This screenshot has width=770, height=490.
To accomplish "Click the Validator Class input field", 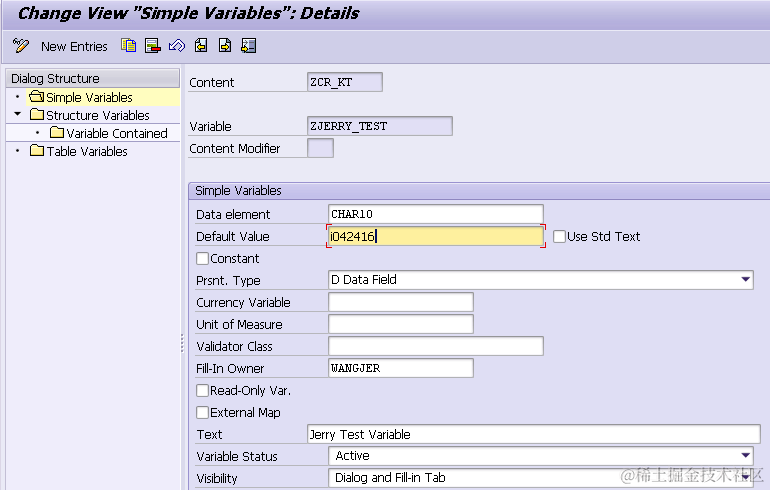I will pyautogui.click(x=436, y=346).
